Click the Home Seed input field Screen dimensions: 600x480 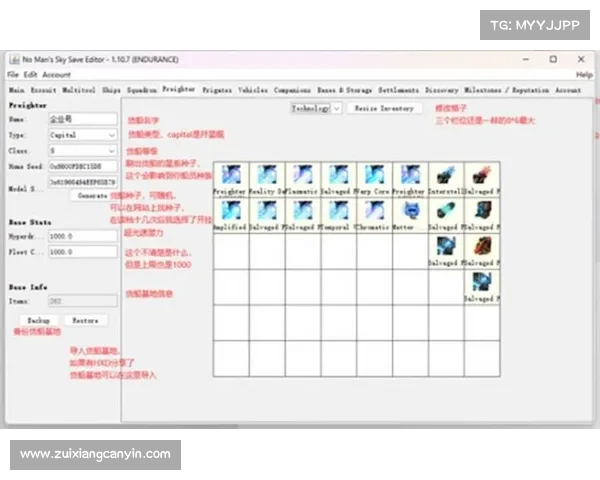point(83,166)
